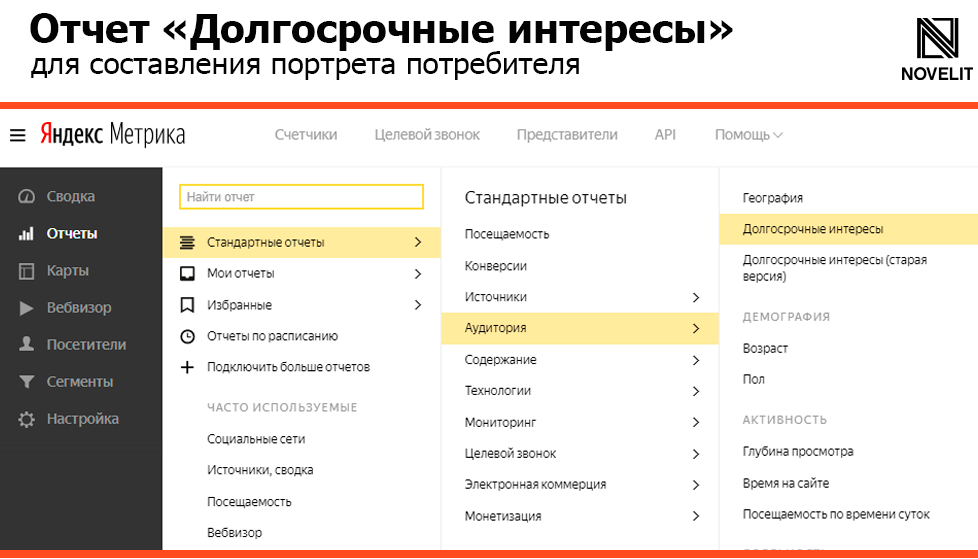Click the NOVELIT logo
978x559 pixels.
click(937, 49)
